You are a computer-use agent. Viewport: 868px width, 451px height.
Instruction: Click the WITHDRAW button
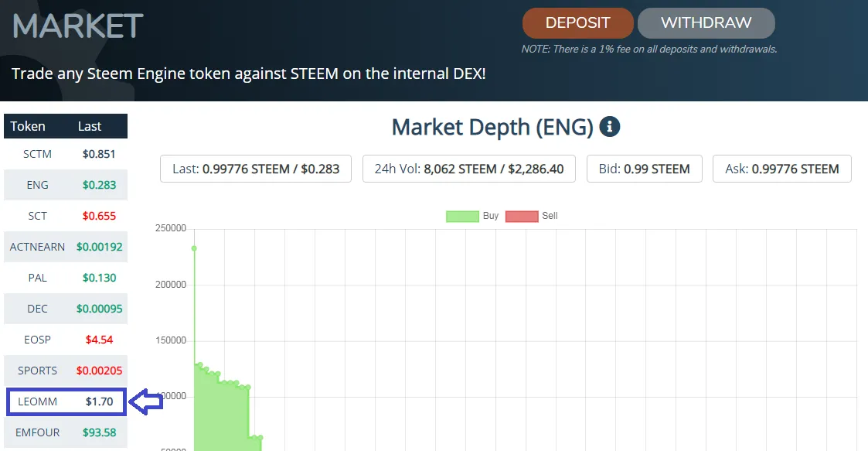coord(706,22)
